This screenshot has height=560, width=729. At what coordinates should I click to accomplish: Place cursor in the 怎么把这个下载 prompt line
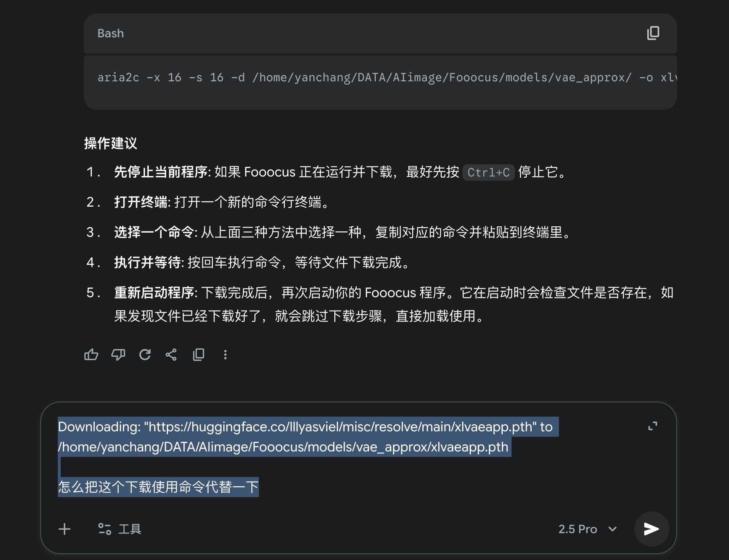tap(158, 487)
